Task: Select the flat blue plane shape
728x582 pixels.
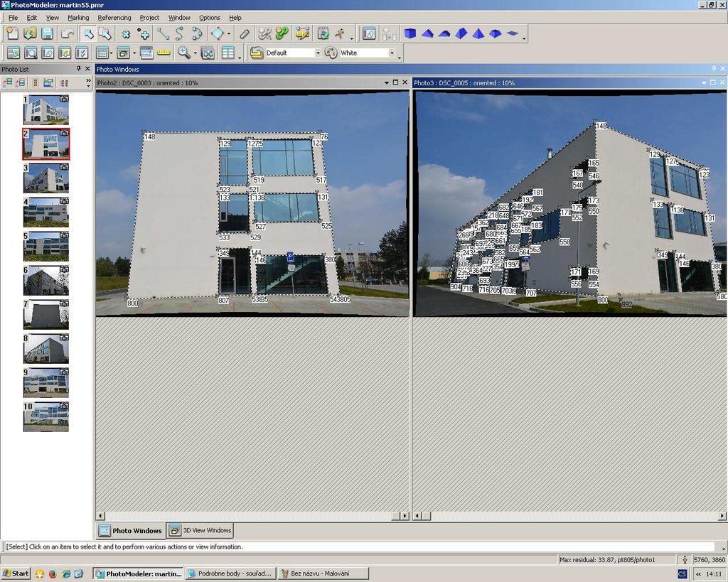Action: click(x=513, y=33)
